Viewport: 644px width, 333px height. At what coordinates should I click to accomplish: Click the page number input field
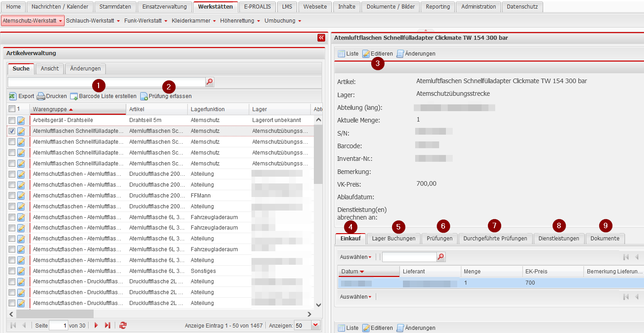pos(58,325)
